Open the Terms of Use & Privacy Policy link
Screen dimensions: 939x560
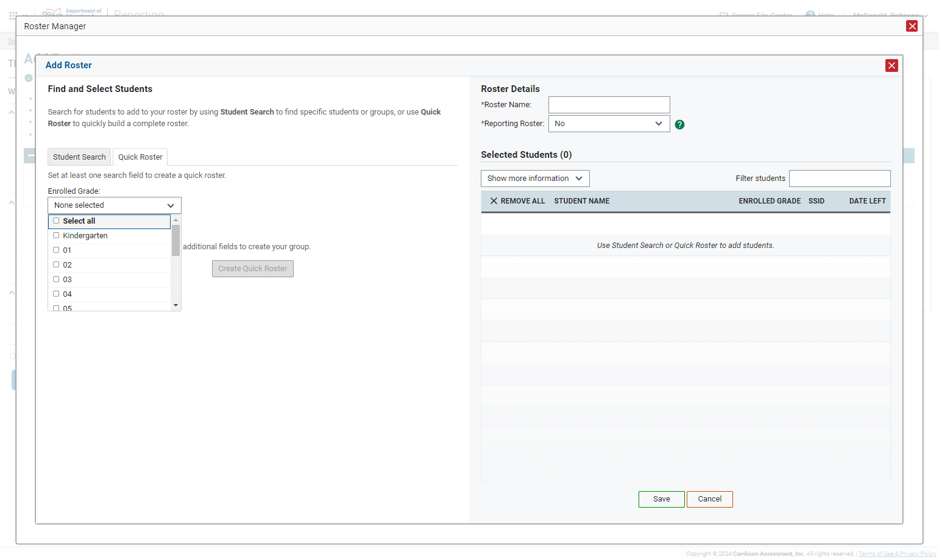click(x=897, y=554)
